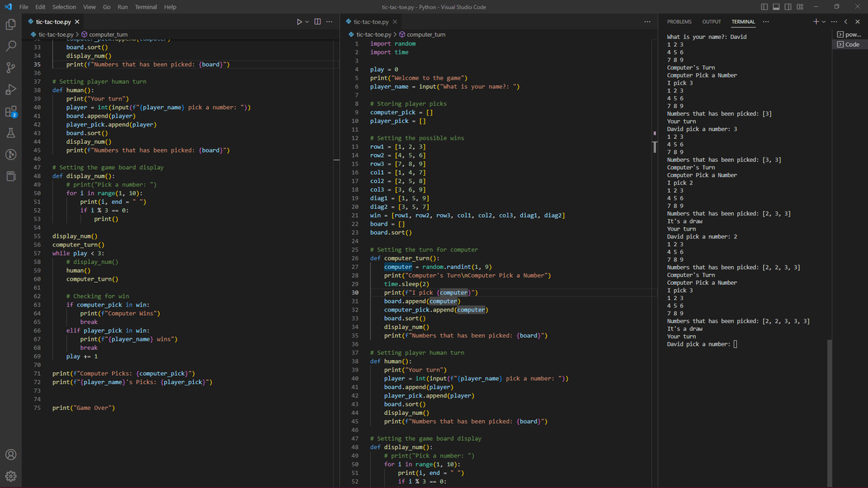The image size is (868, 488).
Task: Click 'while play < 3:' line in left editor
Action: click(x=77, y=253)
